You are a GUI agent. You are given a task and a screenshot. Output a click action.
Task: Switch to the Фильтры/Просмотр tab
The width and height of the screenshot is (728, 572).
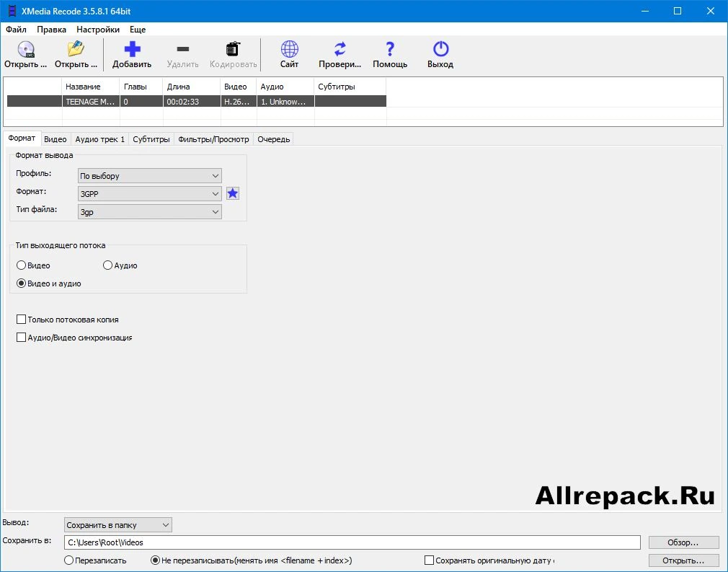[x=213, y=139]
